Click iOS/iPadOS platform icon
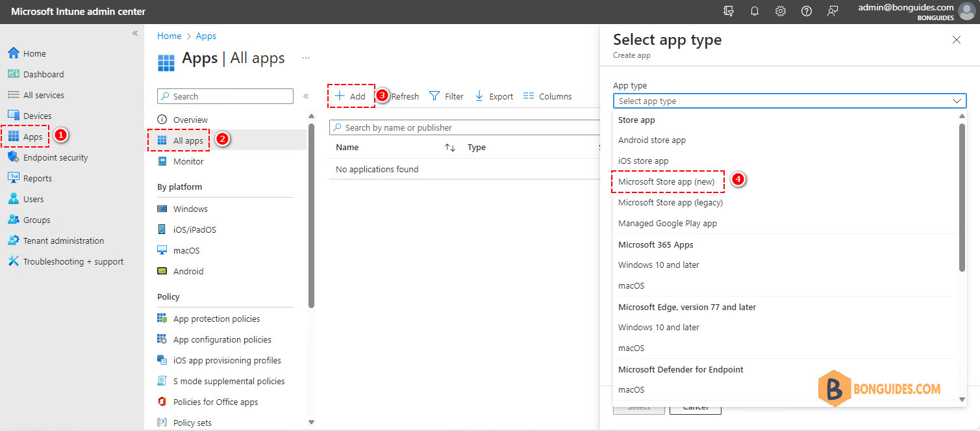Viewport: 980px width, 431px height. 162,229
